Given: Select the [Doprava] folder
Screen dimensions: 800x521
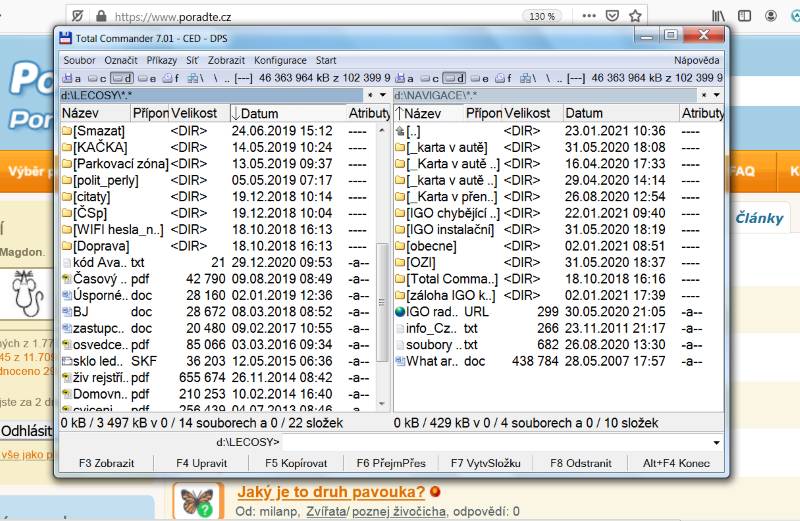Looking at the screenshot, I should (x=95, y=246).
